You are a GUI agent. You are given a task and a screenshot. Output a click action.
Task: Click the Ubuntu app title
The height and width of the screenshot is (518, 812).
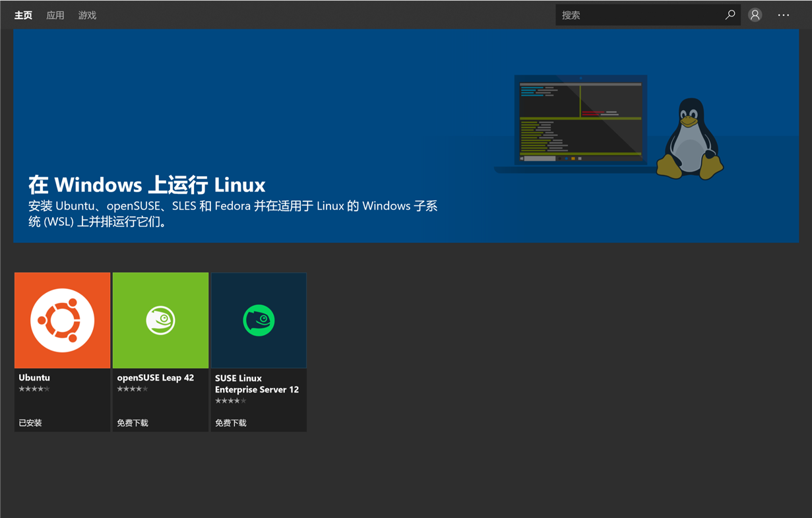(x=34, y=377)
